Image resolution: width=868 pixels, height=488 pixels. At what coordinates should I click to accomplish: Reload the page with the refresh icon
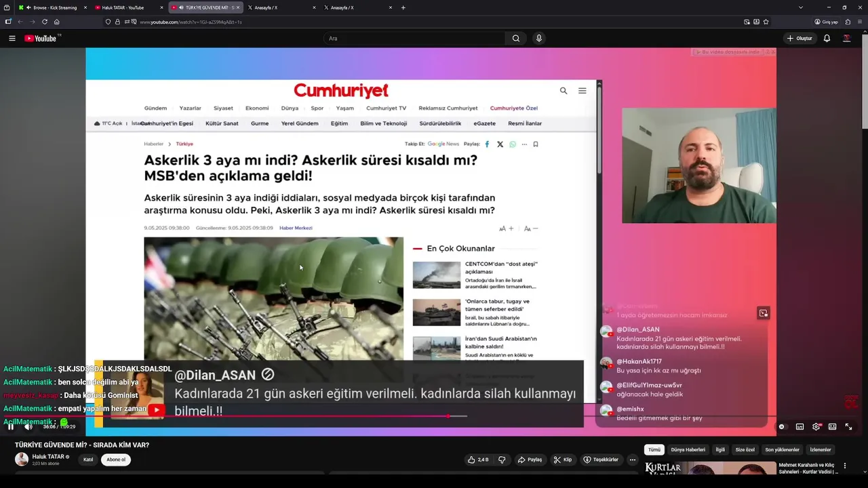[45, 22]
